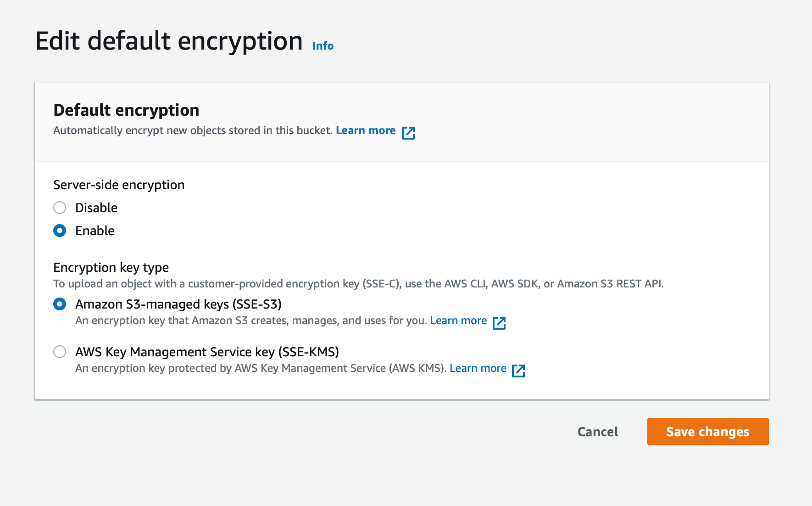Click the Default encryption panel header
The width and height of the screenshot is (812, 506).
click(126, 110)
